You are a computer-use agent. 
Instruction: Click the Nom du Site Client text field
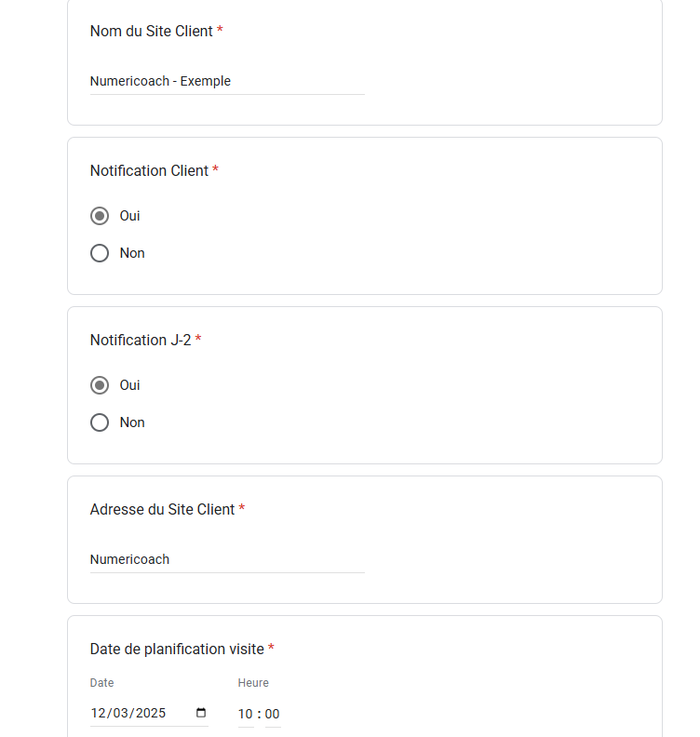[x=227, y=82]
